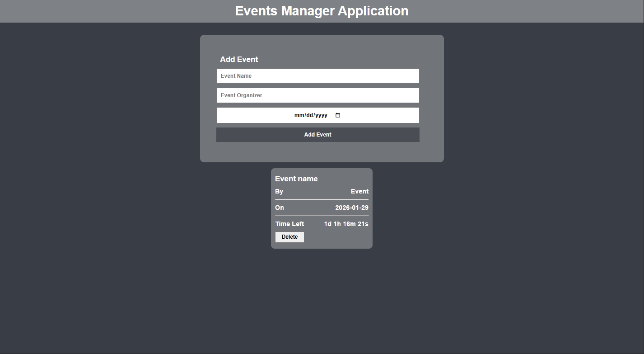The image size is (644, 354).
Task: Delete the 'Event name' event card
Action: coord(289,237)
